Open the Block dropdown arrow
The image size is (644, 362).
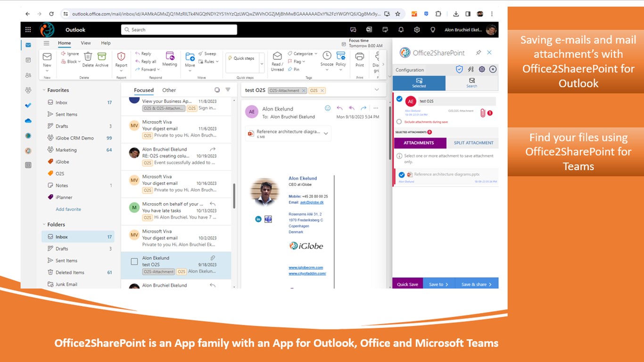click(x=78, y=62)
